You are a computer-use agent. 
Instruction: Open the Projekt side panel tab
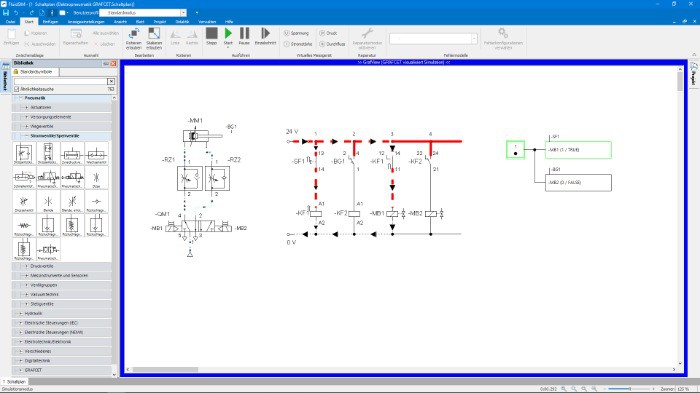[694, 75]
